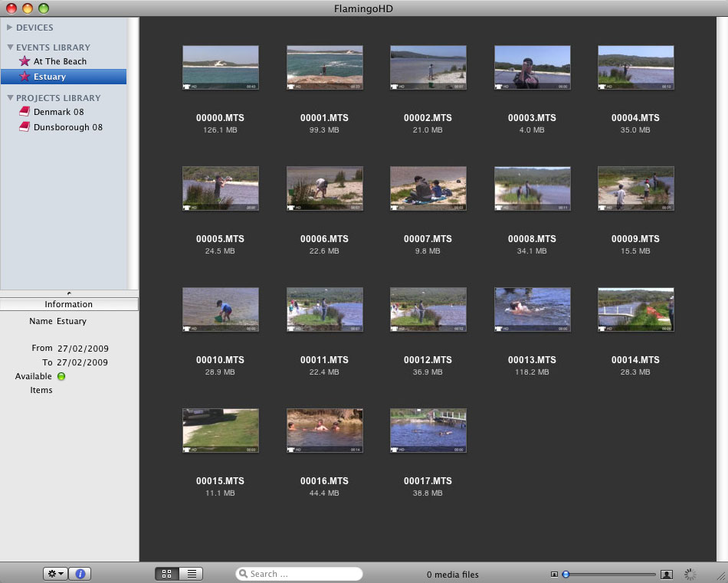Select the 00017.MTS clip thumbnail
The image size is (728, 583).
[428, 430]
